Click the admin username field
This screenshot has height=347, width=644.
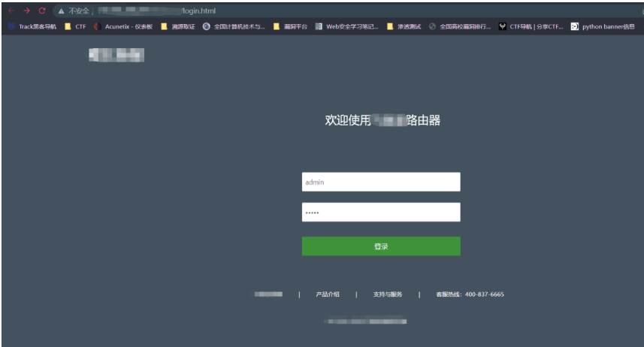381,182
